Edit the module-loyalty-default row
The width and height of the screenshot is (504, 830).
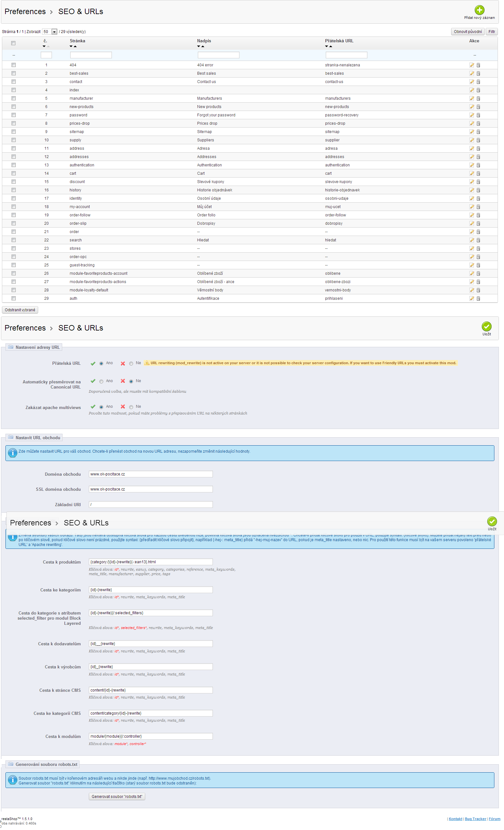coord(472,290)
